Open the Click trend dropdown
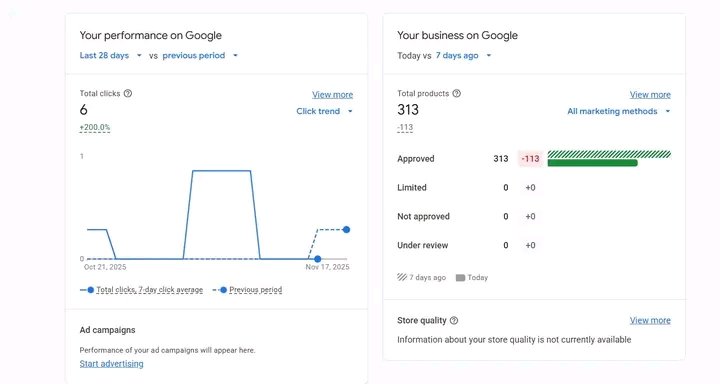This screenshot has width=720, height=384. (325, 111)
